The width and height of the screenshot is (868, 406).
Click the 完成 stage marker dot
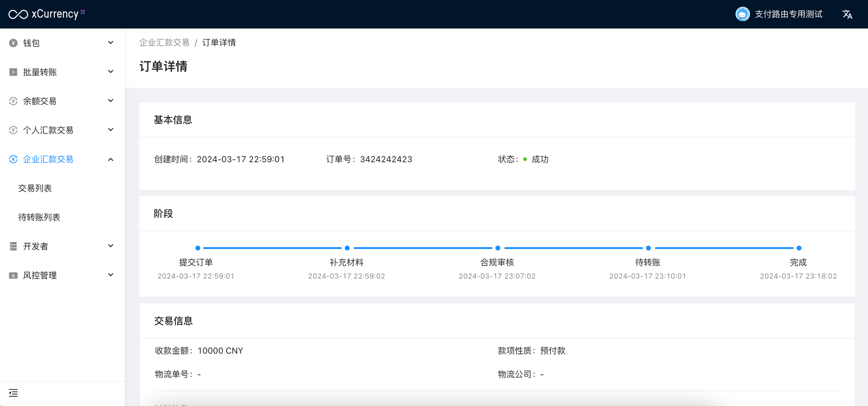coord(798,248)
